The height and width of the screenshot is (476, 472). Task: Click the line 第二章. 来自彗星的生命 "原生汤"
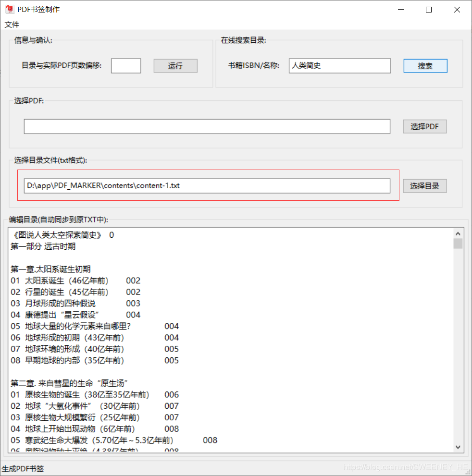pos(69,383)
